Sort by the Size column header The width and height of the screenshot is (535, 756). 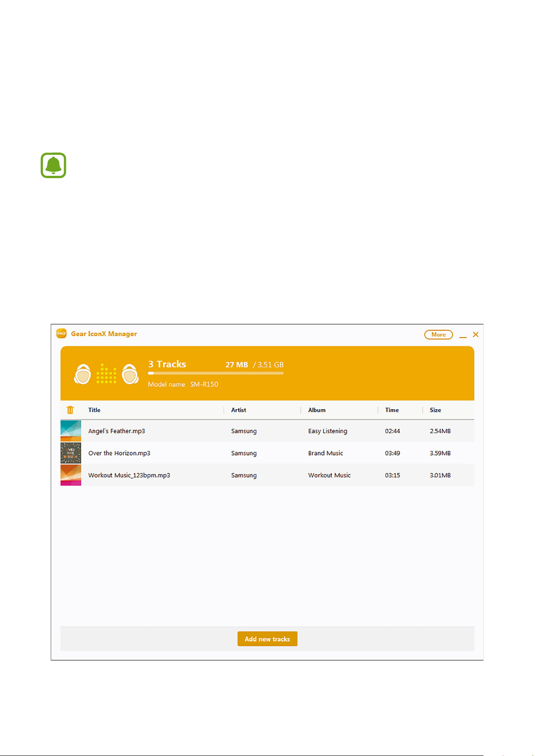(435, 410)
